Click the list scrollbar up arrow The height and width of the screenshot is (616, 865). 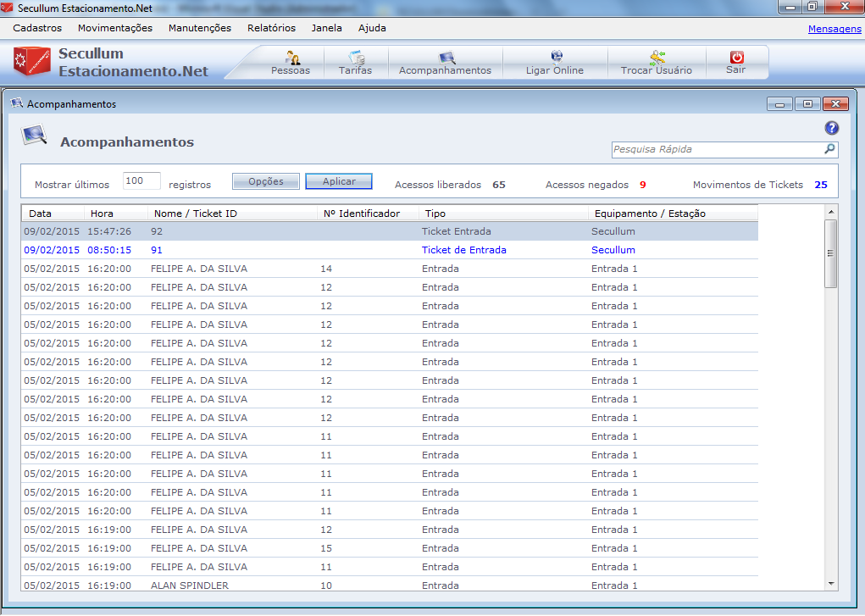click(831, 212)
